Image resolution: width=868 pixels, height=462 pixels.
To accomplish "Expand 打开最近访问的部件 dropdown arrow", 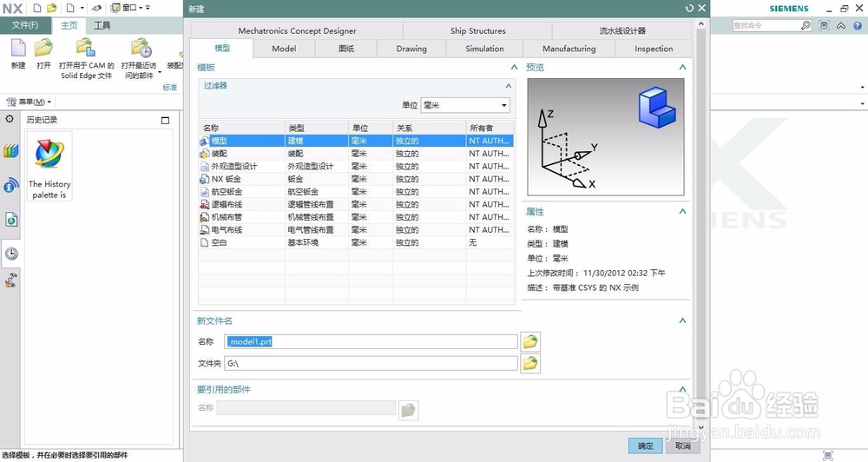I will click(x=160, y=72).
